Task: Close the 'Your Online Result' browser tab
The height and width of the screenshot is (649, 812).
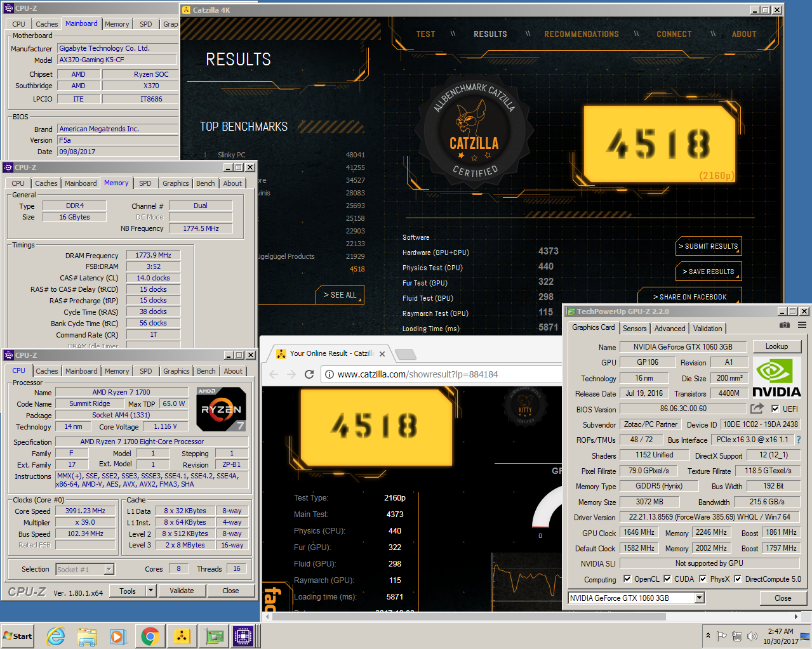Action: coord(382,353)
